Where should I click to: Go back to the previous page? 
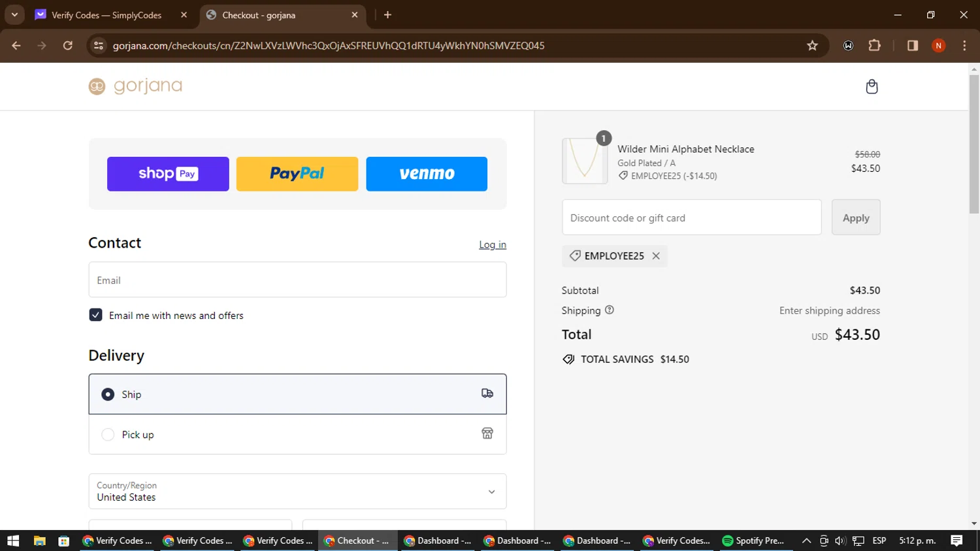(16, 46)
